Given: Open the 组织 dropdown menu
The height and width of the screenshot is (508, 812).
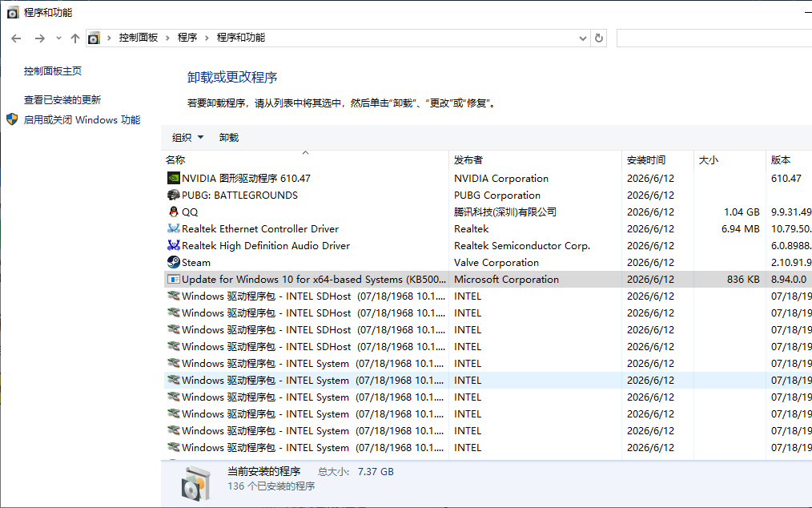Looking at the screenshot, I should [187, 137].
